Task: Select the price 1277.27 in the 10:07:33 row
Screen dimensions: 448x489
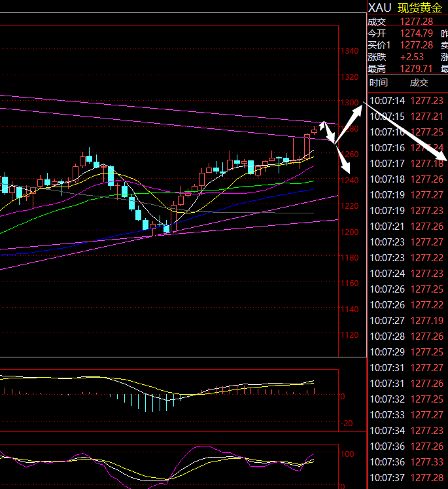Action: pyautogui.click(x=427, y=415)
